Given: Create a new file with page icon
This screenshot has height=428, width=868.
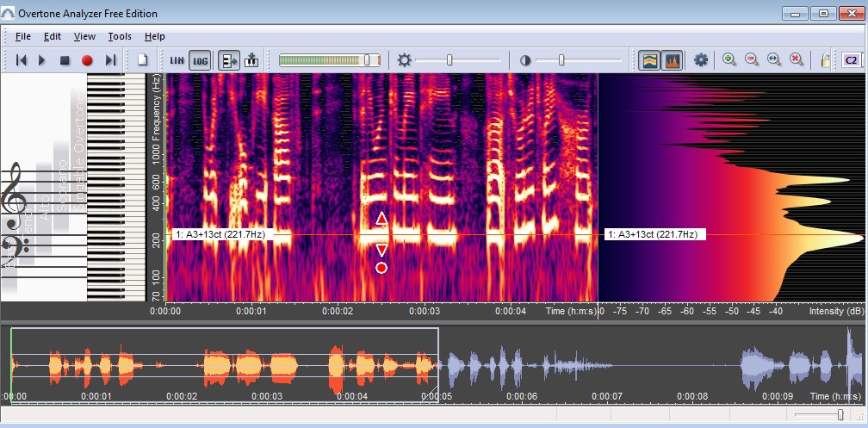Looking at the screenshot, I should pos(142,59).
